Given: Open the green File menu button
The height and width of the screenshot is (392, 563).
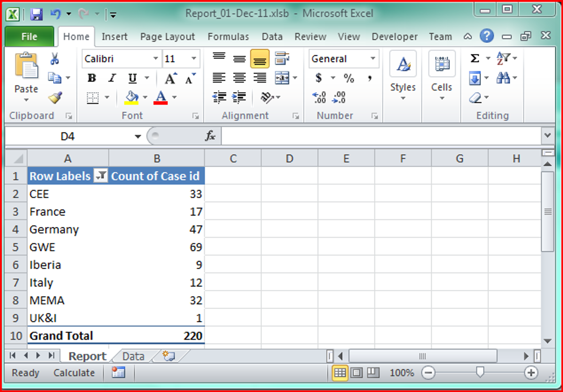Looking at the screenshot, I should (29, 37).
